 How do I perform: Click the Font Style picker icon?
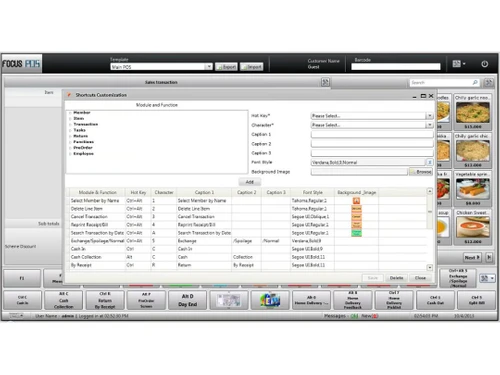[x=430, y=162]
